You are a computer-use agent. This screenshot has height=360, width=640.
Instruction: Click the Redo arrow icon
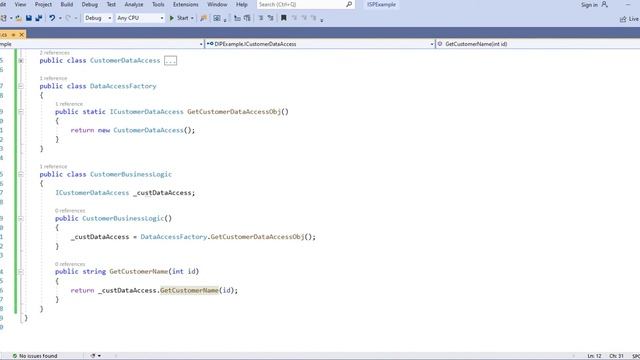tap(68, 18)
